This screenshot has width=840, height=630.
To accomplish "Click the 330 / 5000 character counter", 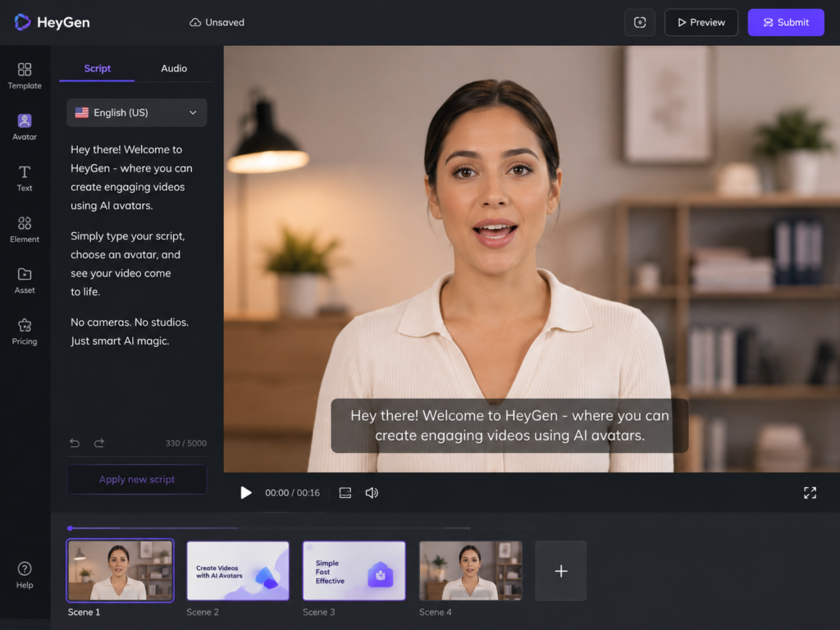I will pyautogui.click(x=186, y=443).
